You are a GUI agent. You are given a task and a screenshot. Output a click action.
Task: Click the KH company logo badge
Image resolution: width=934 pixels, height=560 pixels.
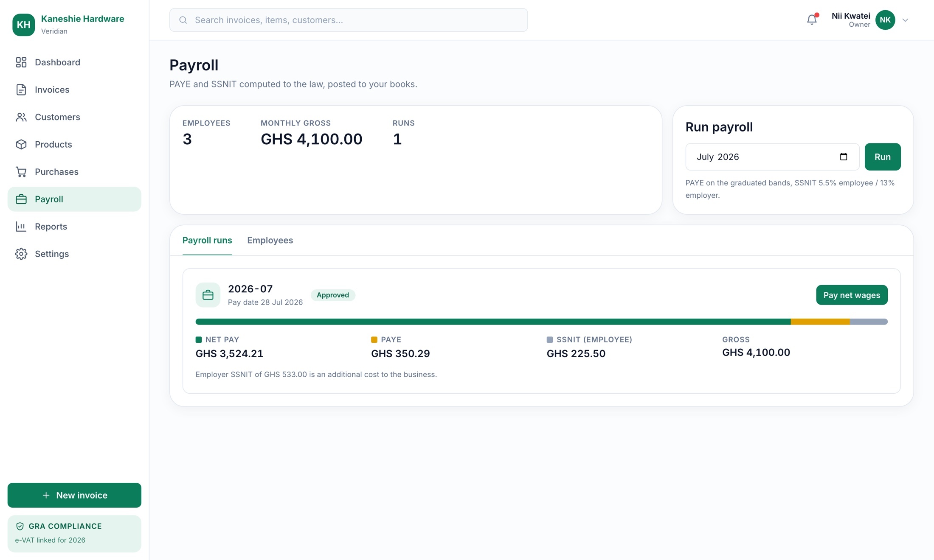(23, 25)
